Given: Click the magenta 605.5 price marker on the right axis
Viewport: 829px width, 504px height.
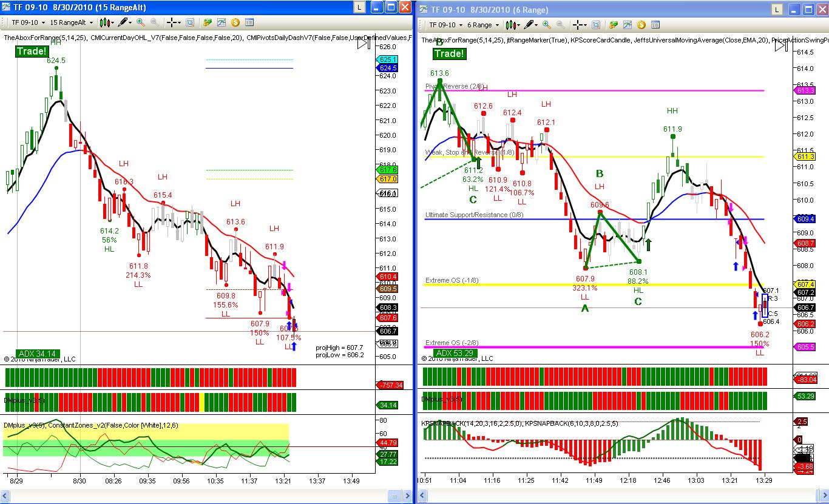Looking at the screenshot, I should (x=804, y=347).
